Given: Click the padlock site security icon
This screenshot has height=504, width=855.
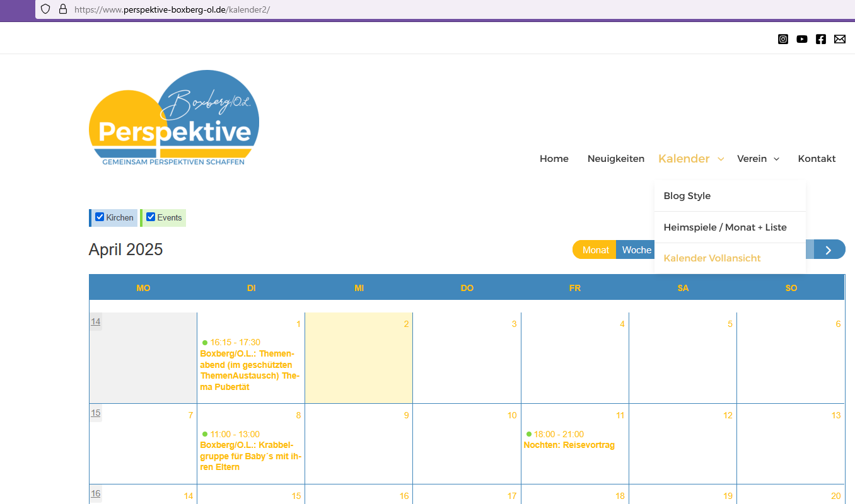Looking at the screenshot, I should tap(62, 9).
